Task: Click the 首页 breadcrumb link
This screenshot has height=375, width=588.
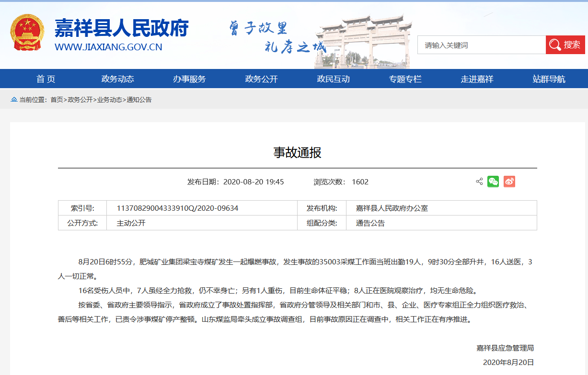Action: point(57,100)
